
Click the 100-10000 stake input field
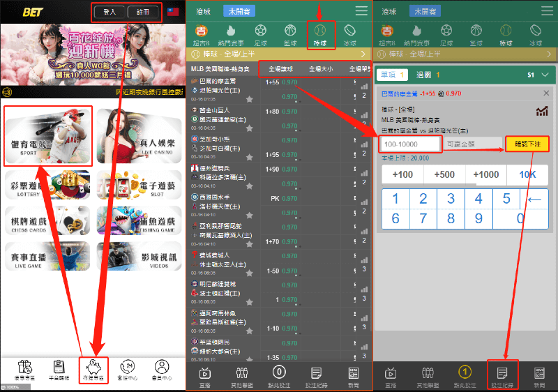(x=411, y=144)
